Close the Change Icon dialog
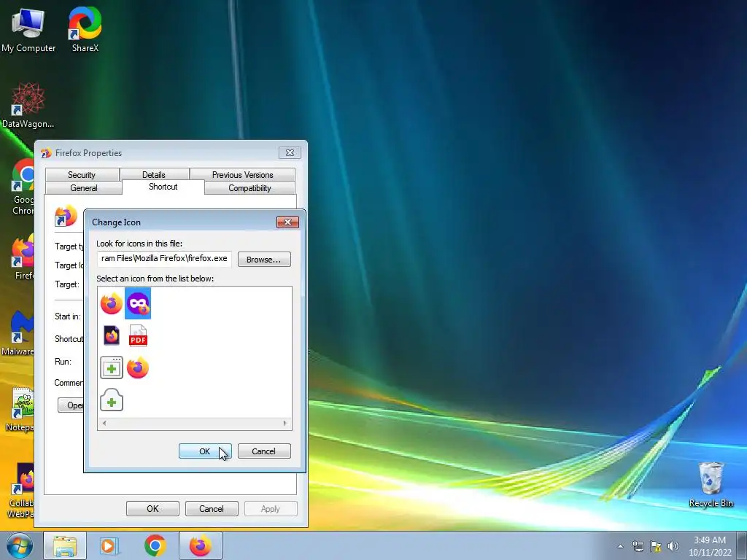Screen dimensions: 747x560 tap(287, 222)
